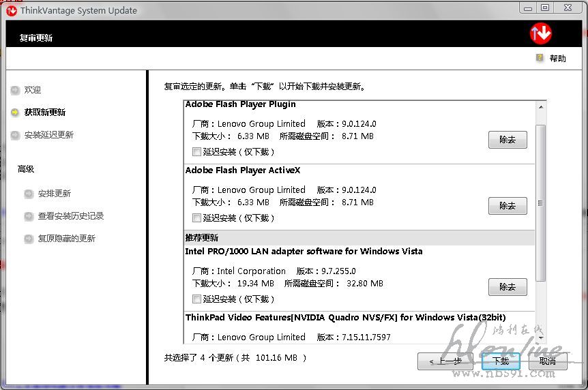
Task: Open the 安装延迟更新 navigation item
Action: click(48, 135)
